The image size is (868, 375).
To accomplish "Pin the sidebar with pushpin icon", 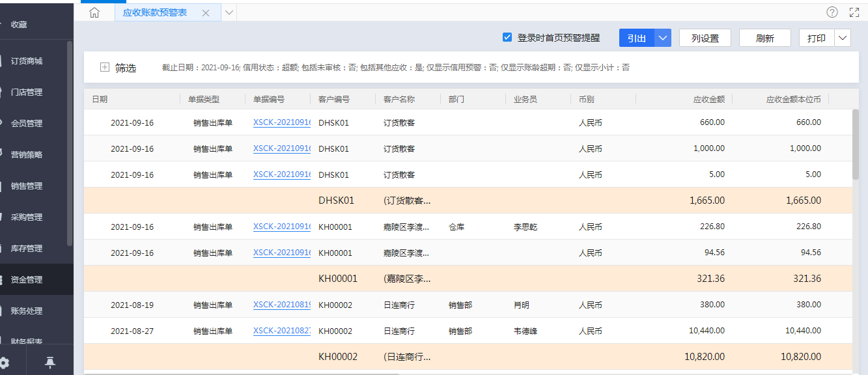I will pyautogui.click(x=50, y=363).
